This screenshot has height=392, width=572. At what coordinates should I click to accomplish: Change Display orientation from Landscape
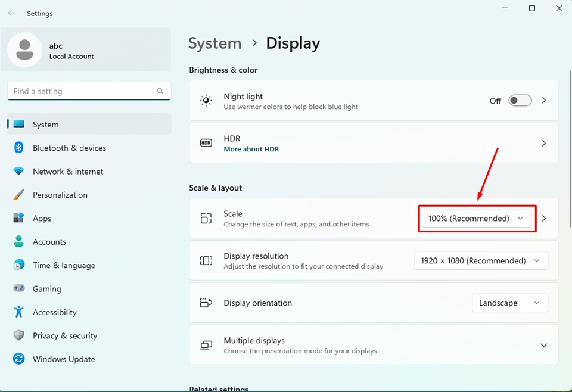(509, 303)
